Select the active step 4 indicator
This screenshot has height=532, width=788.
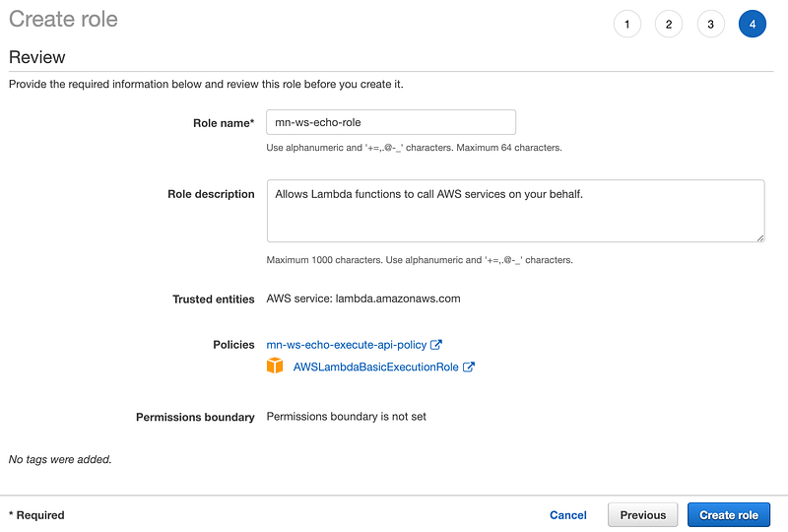753,24
